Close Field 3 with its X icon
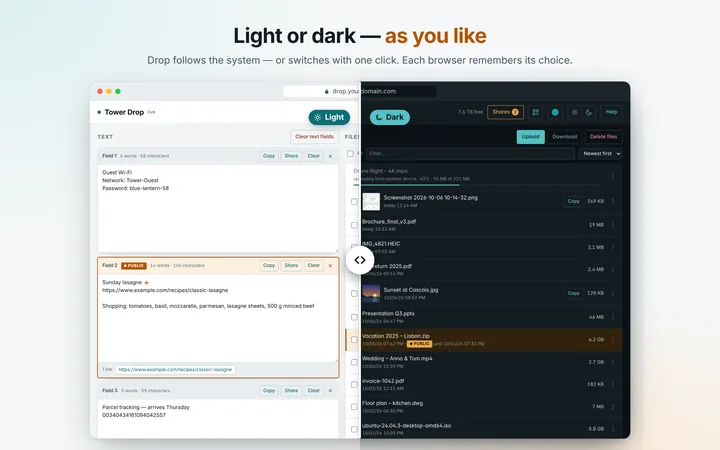This screenshot has width=720, height=450. pyautogui.click(x=330, y=390)
